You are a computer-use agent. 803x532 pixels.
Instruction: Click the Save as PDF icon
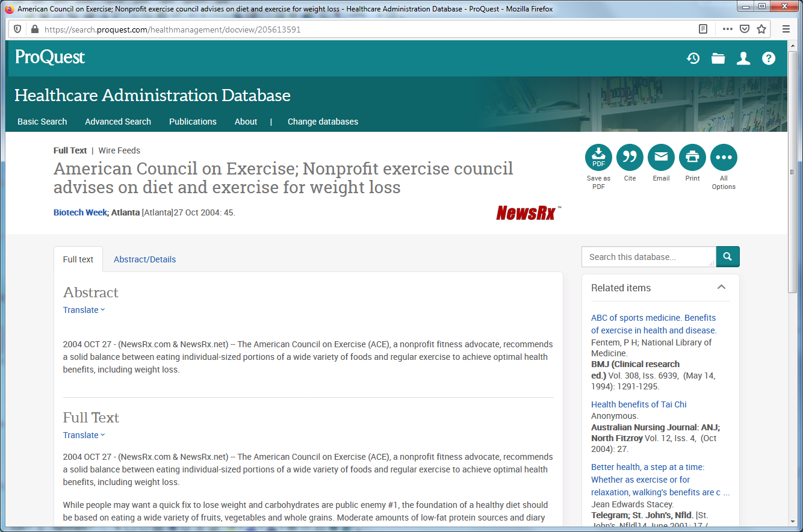(x=598, y=158)
